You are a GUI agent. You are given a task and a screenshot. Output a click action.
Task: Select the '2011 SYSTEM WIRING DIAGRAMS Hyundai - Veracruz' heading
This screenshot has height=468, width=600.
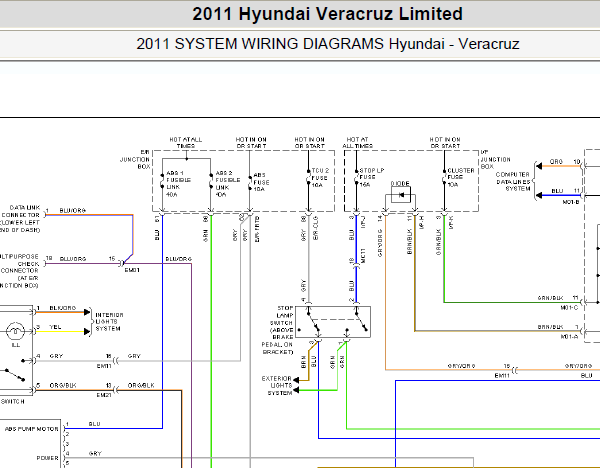pyautogui.click(x=328, y=44)
